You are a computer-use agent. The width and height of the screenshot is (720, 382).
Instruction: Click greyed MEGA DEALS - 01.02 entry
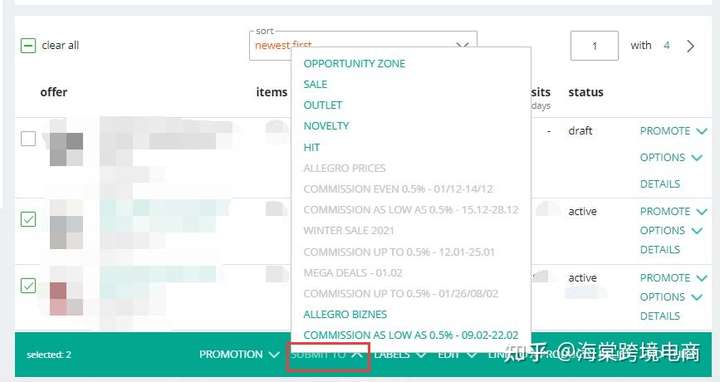pyautogui.click(x=353, y=273)
